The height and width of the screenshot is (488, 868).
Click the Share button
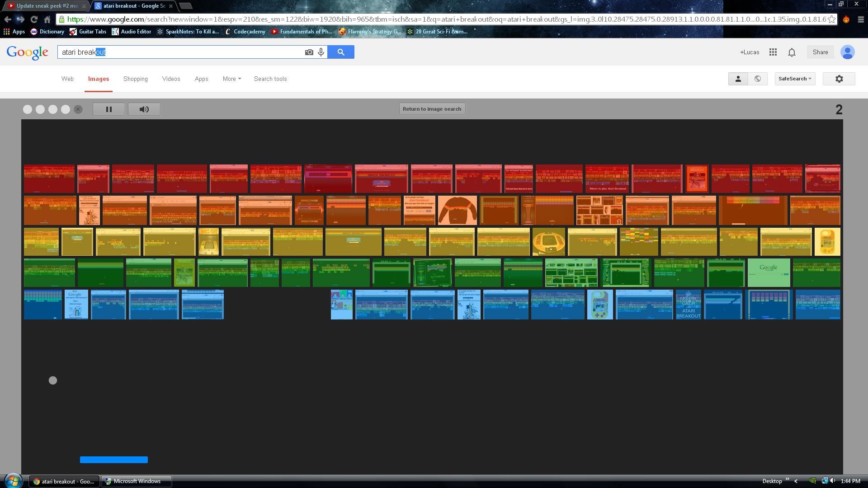tap(821, 52)
